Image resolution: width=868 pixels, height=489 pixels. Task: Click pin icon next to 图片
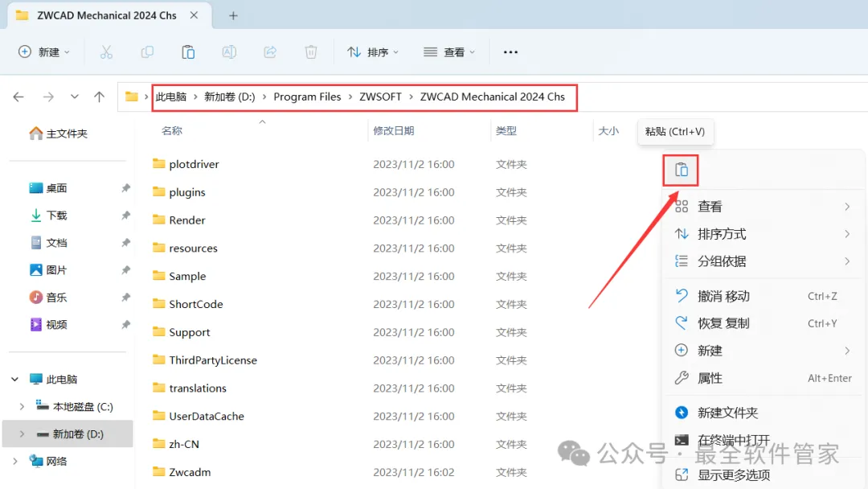click(x=125, y=269)
